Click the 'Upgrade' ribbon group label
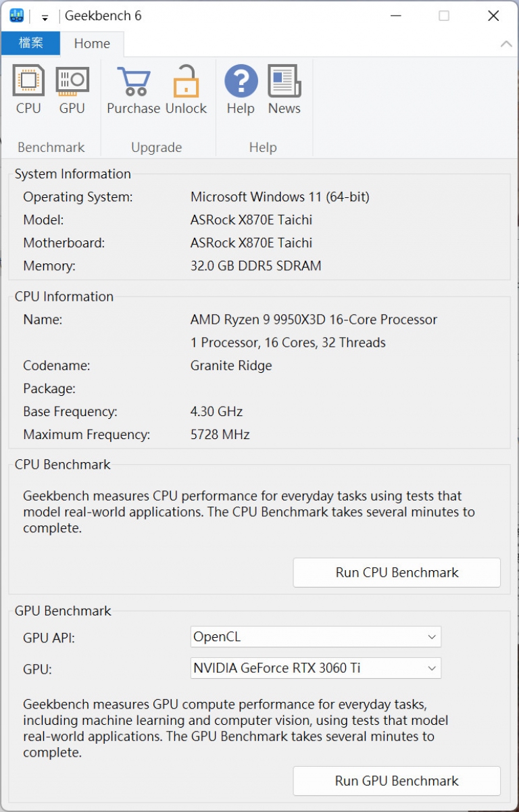Viewport: 519px width, 812px height. (157, 147)
